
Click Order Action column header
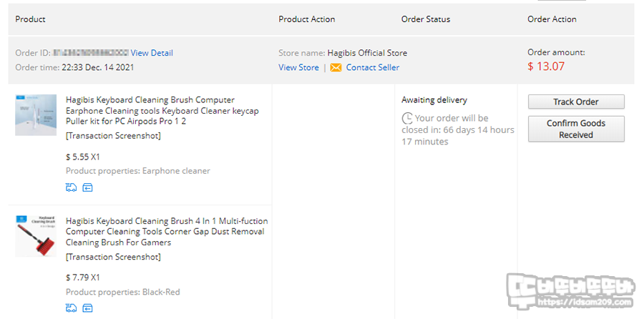(x=552, y=19)
